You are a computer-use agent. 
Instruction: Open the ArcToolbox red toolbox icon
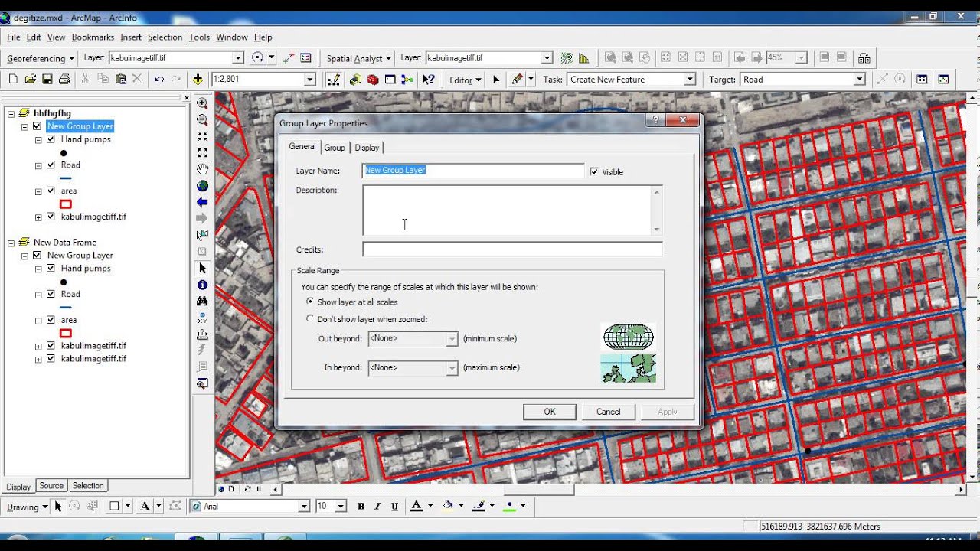point(372,79)
